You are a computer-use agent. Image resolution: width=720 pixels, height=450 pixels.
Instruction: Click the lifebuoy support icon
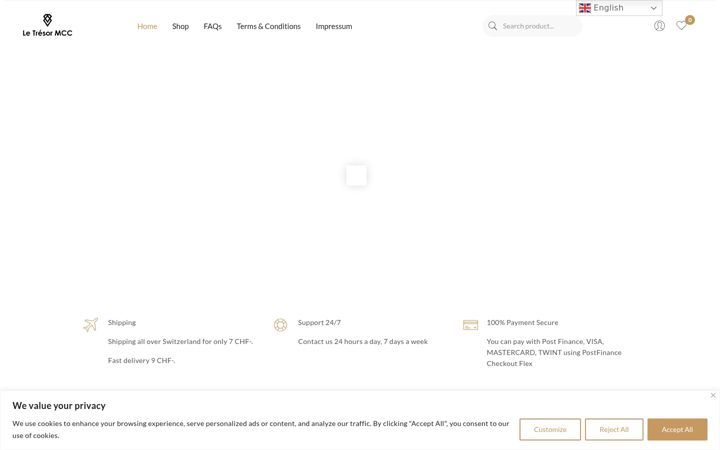click(x=281, y=325)
